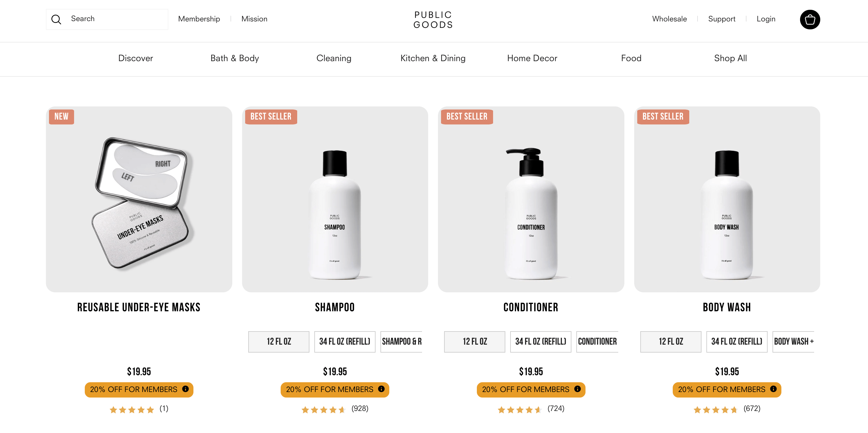Open the Bath & Body menu

(x=234, y=58)
